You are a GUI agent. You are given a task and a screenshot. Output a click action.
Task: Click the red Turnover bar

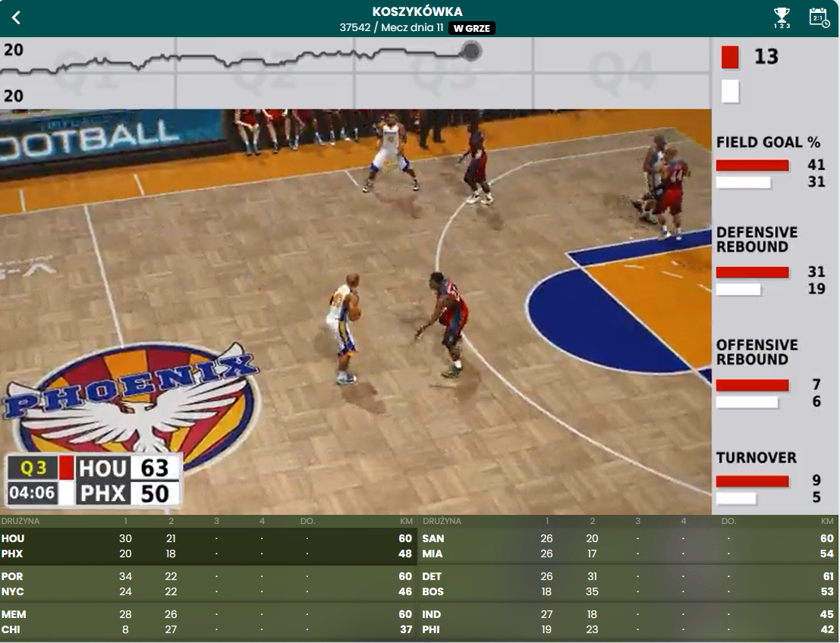(x=752, y=481)
